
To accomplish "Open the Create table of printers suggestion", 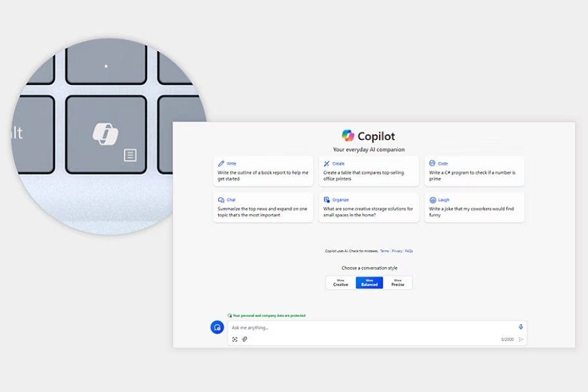I will coord(368,171).
